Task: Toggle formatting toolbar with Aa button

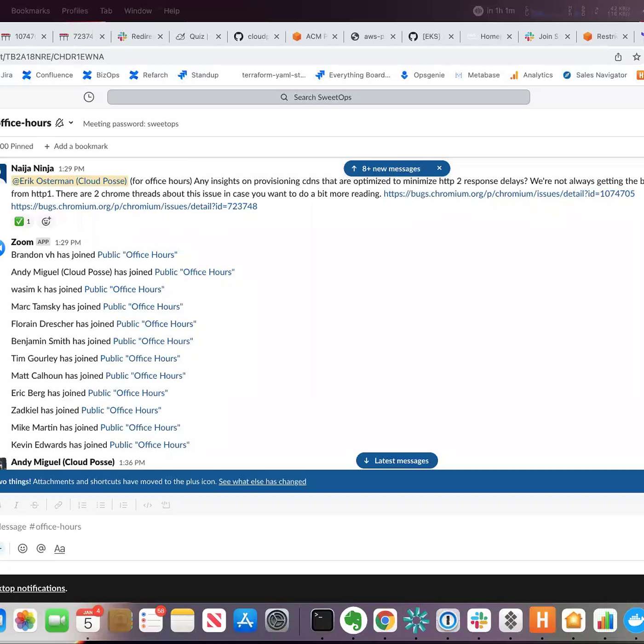Action: point(59,548)
